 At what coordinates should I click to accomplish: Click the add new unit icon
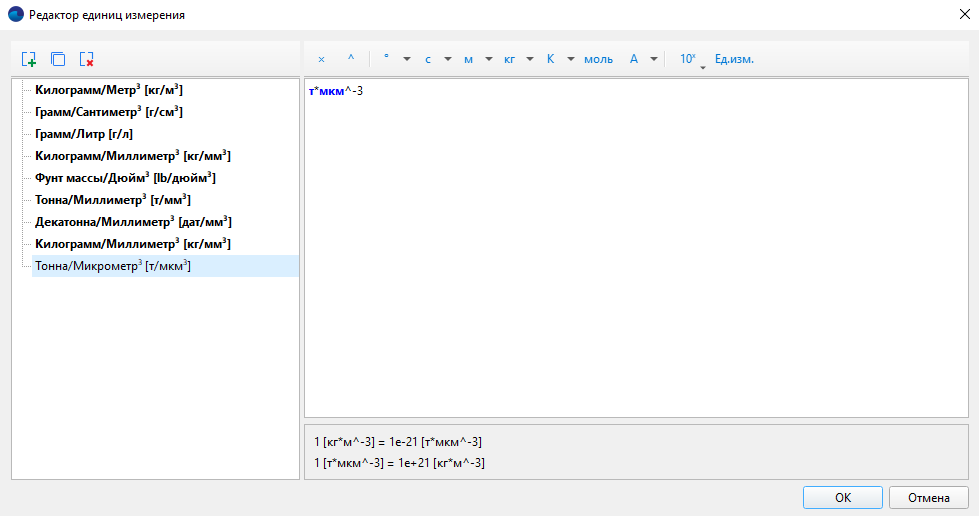point(29,59)
